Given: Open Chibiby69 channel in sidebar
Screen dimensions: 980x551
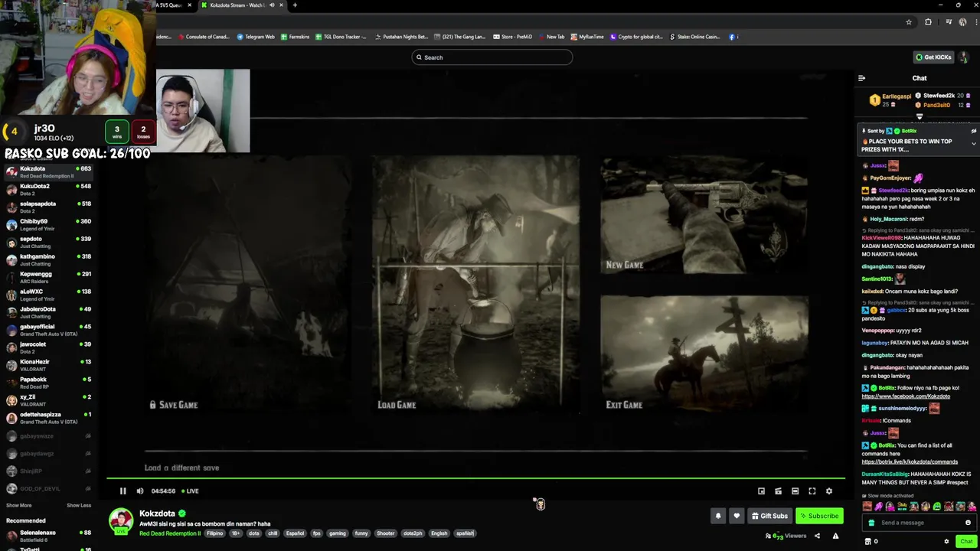Looking at the screenshot, I should (47, 224).
